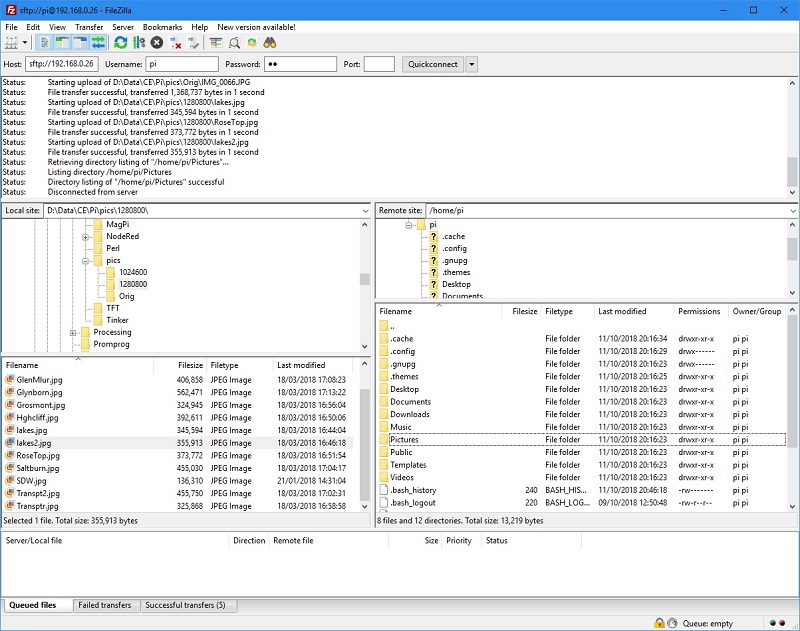Switch to the Failed transfers tab
This screenshot has height=631, width=800.
(105, 605)
